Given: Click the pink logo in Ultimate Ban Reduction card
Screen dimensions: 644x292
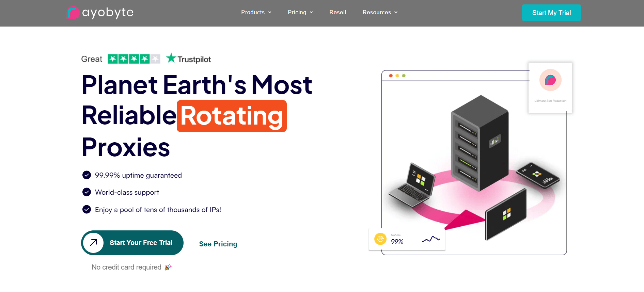Looking at the screenshot, I should pyautogui.click(x=550, y=80).
